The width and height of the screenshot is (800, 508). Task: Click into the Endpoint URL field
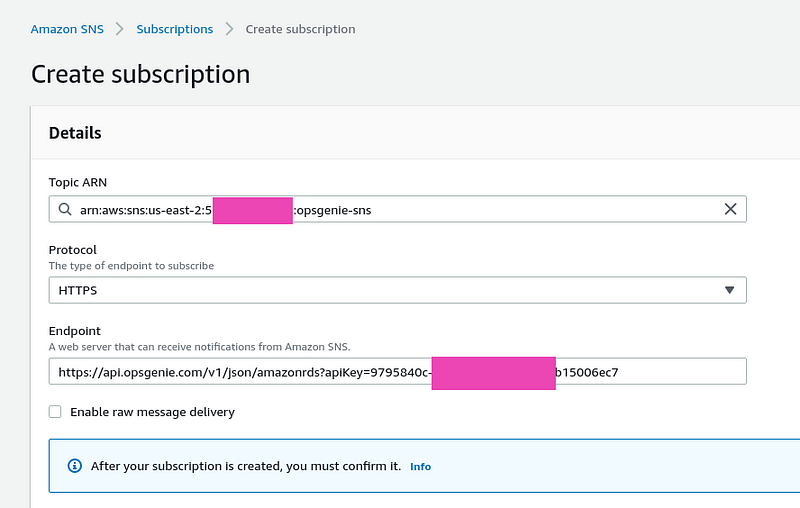click(397, 371)
